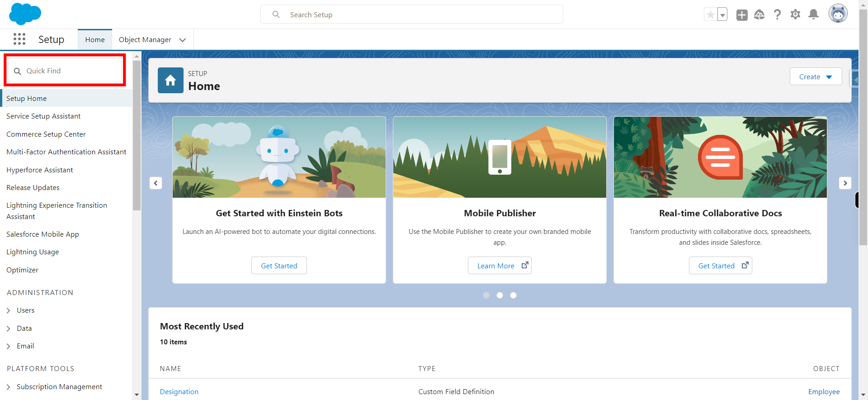868x400 pixels.
Task: Click Learn More for Mobile Publisher
Action: pyautogui.click(x=500, y=266)
